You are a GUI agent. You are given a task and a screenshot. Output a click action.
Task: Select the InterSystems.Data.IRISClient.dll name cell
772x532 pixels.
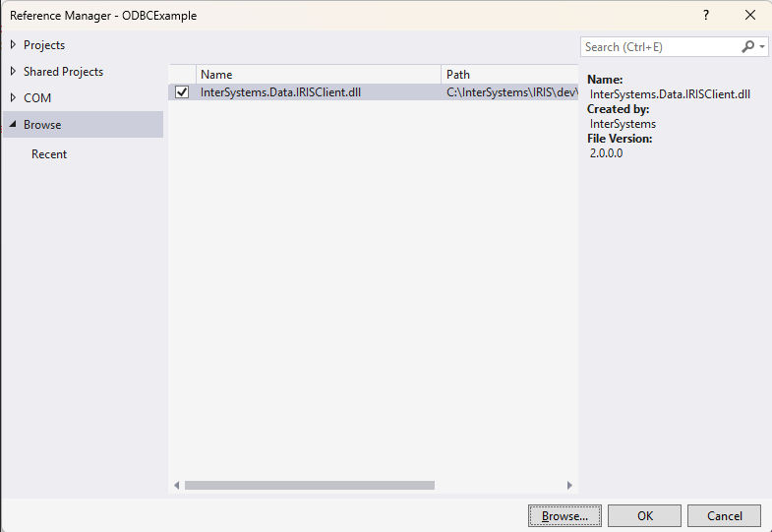coord(280,92)
